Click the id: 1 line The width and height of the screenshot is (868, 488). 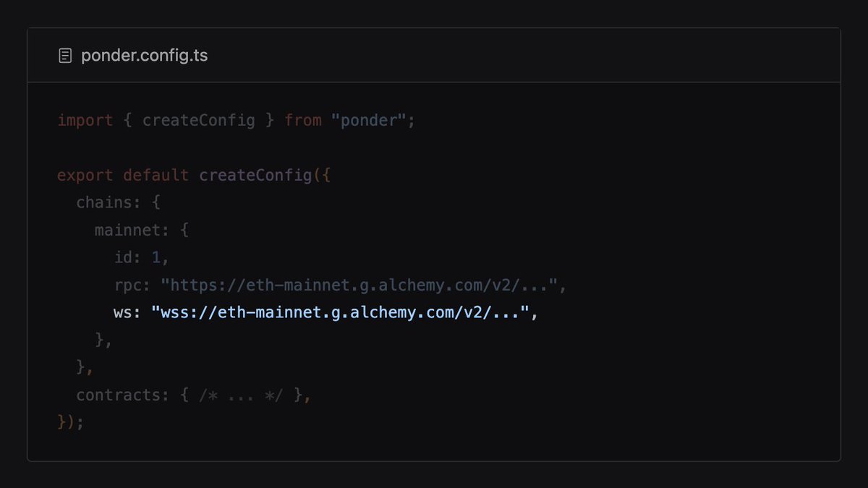coord(141,257)
